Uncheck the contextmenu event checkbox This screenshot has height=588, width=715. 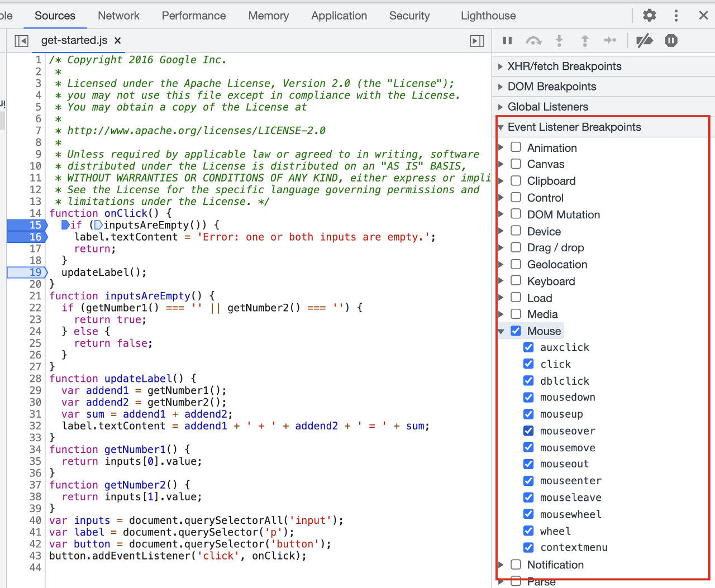[x=528, y=547]
